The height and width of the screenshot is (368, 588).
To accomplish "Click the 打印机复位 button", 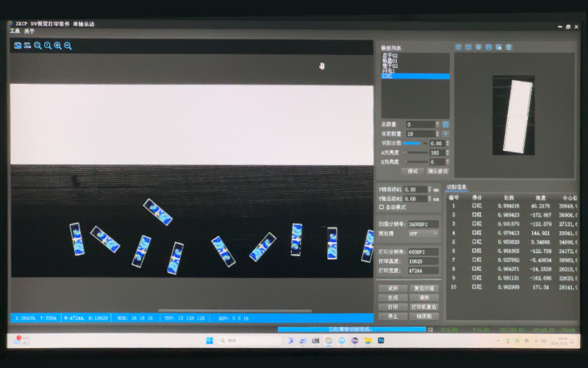I will point(424,307).
